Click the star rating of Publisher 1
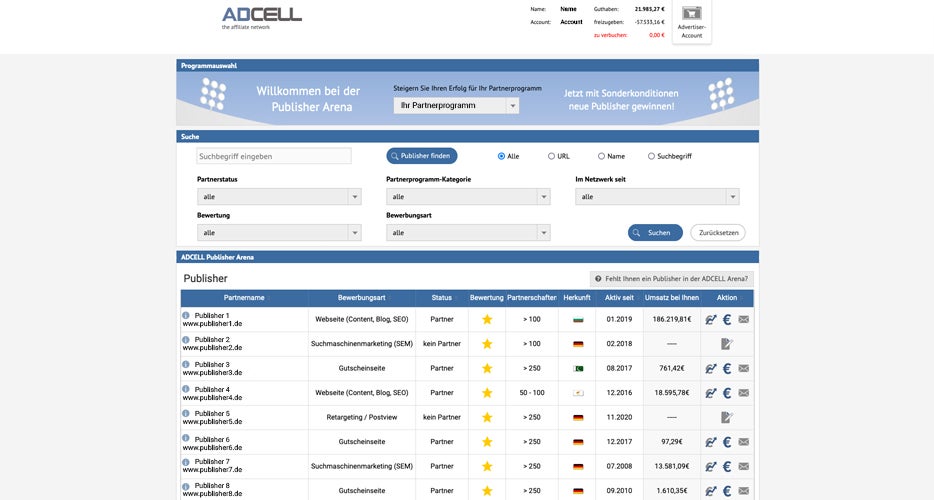The image size is (934, 500). pos(487,319)
